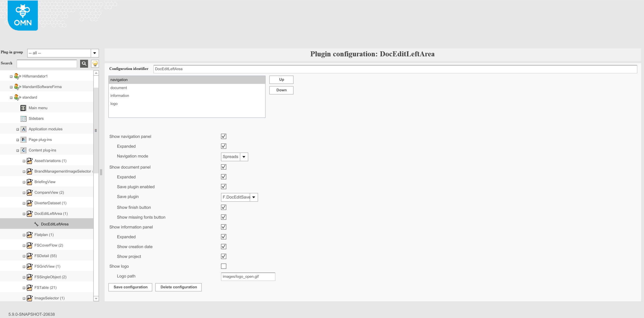Enable the Show logo checkbox
The image size is (644, 318).
pos(223,266)
